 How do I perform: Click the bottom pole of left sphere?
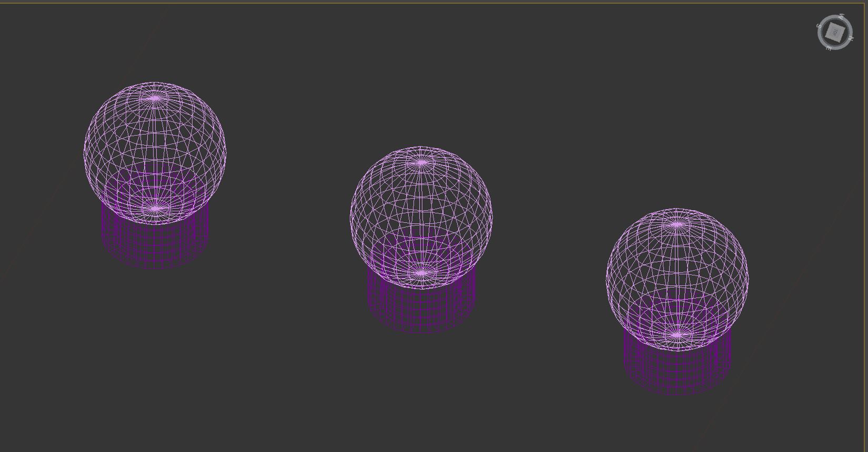pyautogui.click(x=155, y=209)
